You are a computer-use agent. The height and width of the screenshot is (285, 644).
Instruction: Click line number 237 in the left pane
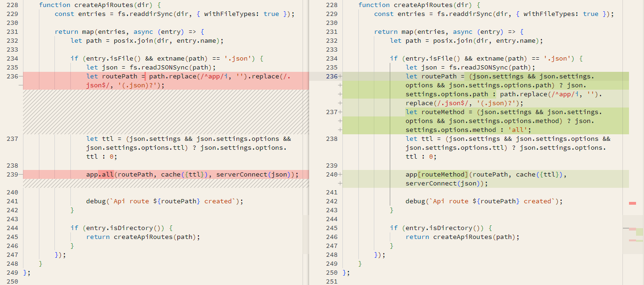[x=11, y=139]
